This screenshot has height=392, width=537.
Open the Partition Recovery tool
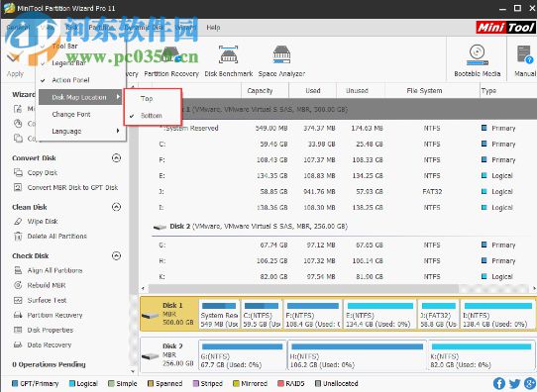171,61
